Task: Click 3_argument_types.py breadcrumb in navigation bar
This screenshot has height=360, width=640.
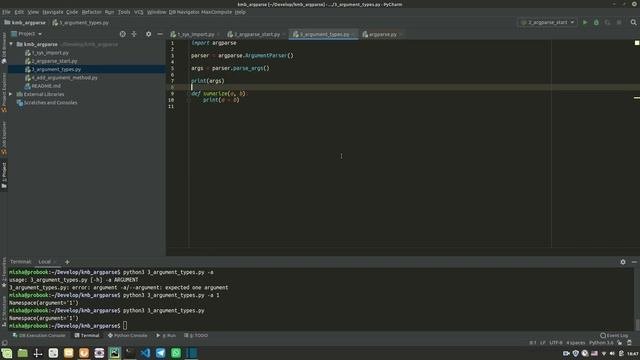Action: coord(81,23)
